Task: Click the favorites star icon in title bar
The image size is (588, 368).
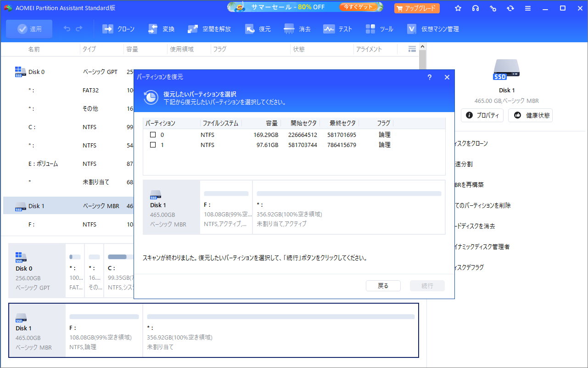Action: click(x=458, y=8)
